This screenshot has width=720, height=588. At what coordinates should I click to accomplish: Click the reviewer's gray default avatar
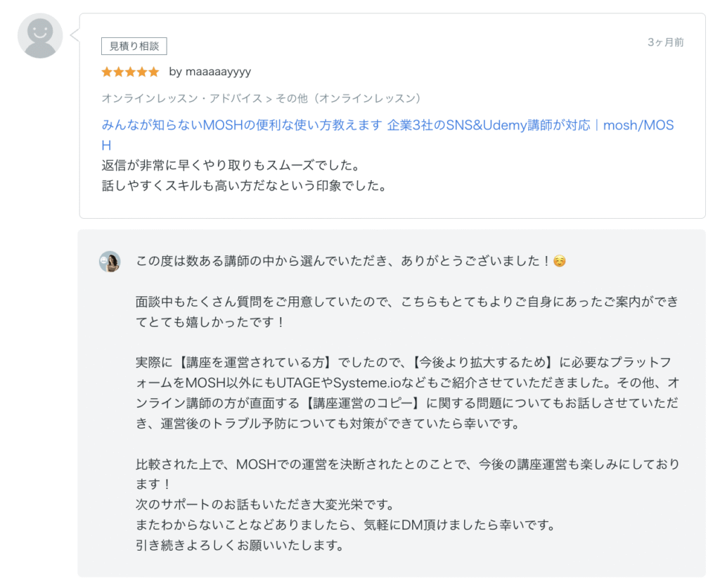[40, 36]
